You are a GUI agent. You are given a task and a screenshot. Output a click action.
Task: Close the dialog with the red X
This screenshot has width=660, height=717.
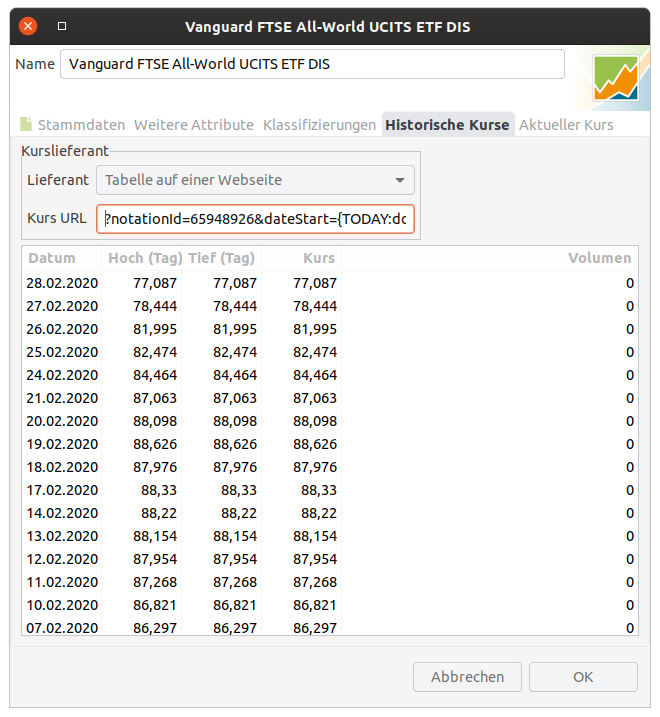coord(28,26)
